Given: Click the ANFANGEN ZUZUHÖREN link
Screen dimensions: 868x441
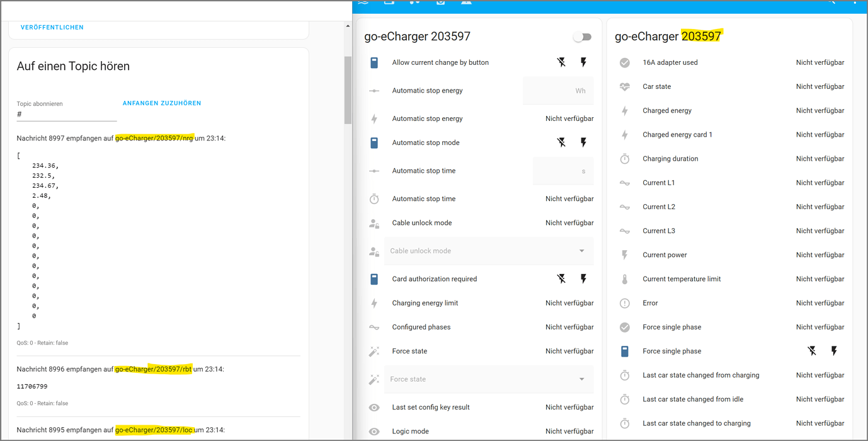Looking at the screenshot, I should (x=161, y=102).
